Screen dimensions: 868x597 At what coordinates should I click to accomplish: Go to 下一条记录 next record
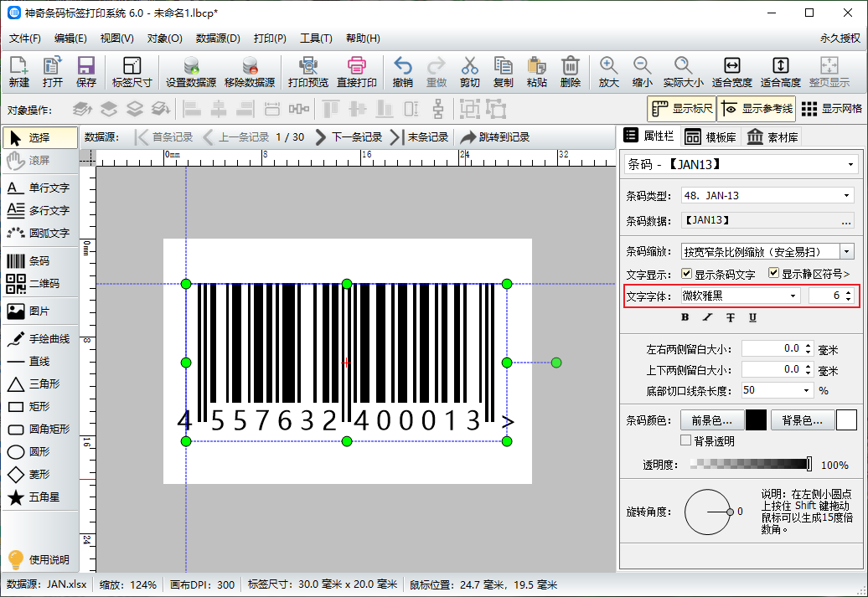(349, 137)
